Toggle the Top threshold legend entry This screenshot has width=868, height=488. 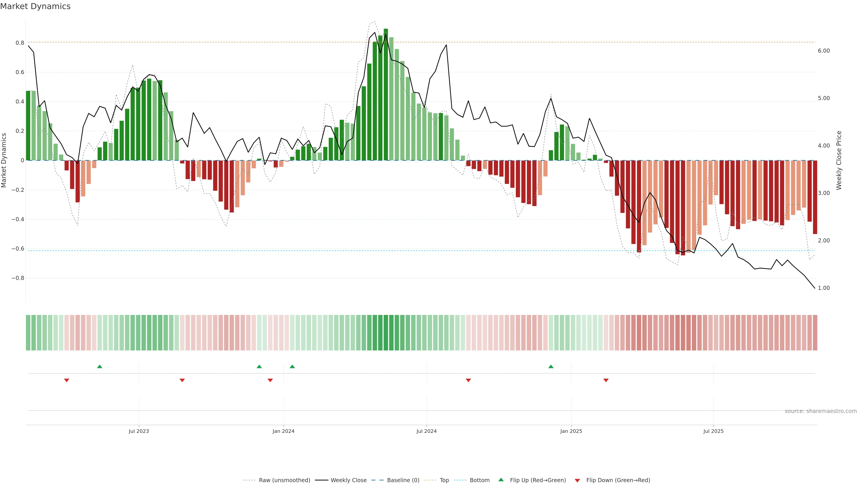(444, 480)
